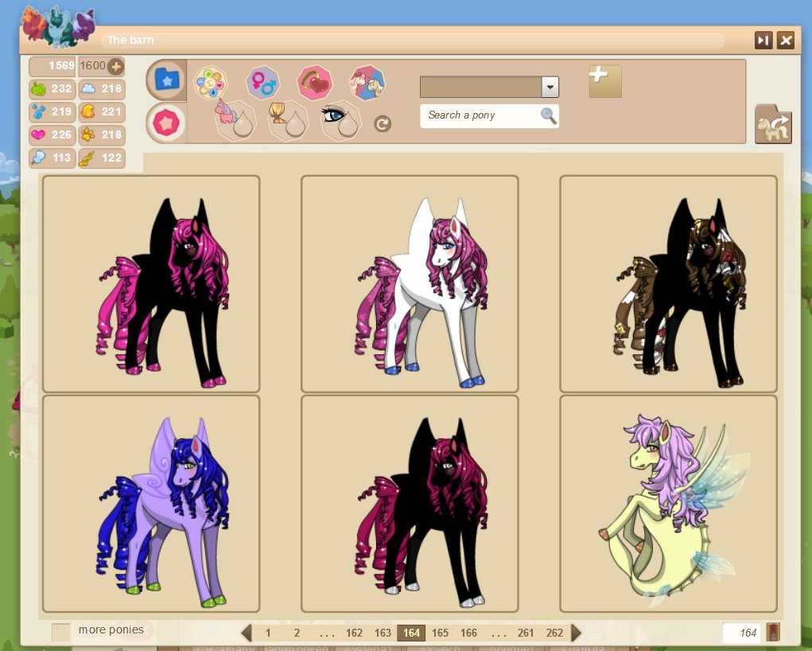Jump to page 162

point(354,633)
